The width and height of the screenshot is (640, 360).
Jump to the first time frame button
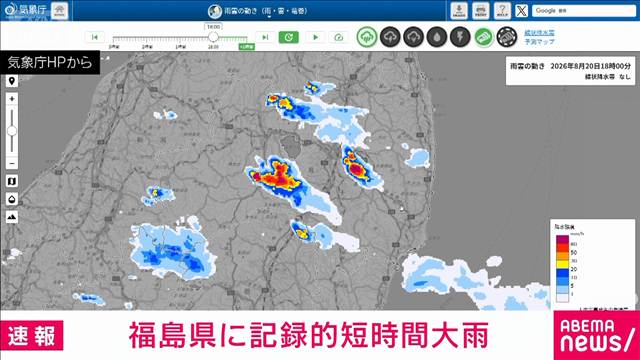[x=95, y=37]
